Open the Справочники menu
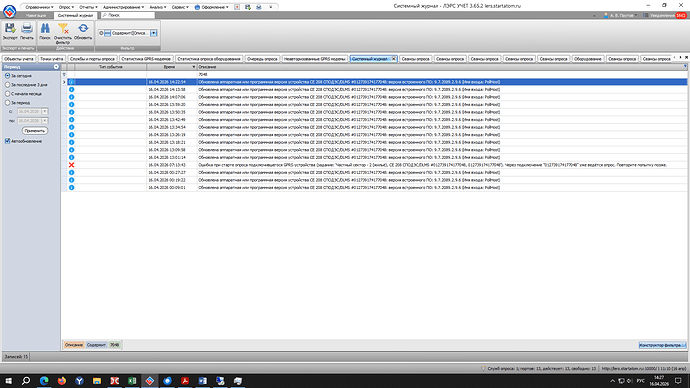Screen dimensions: 690x388 click(x=39, y=7)
